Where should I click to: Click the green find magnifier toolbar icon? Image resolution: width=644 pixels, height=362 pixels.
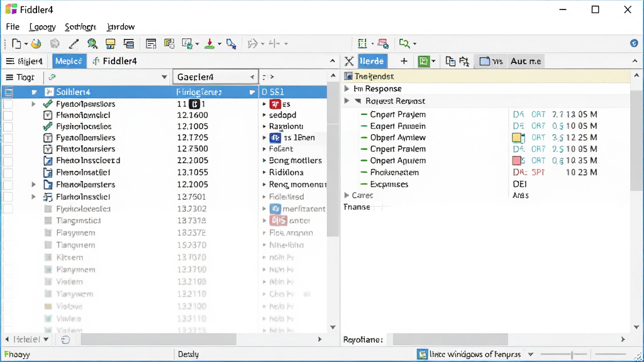tap(404, 43)
